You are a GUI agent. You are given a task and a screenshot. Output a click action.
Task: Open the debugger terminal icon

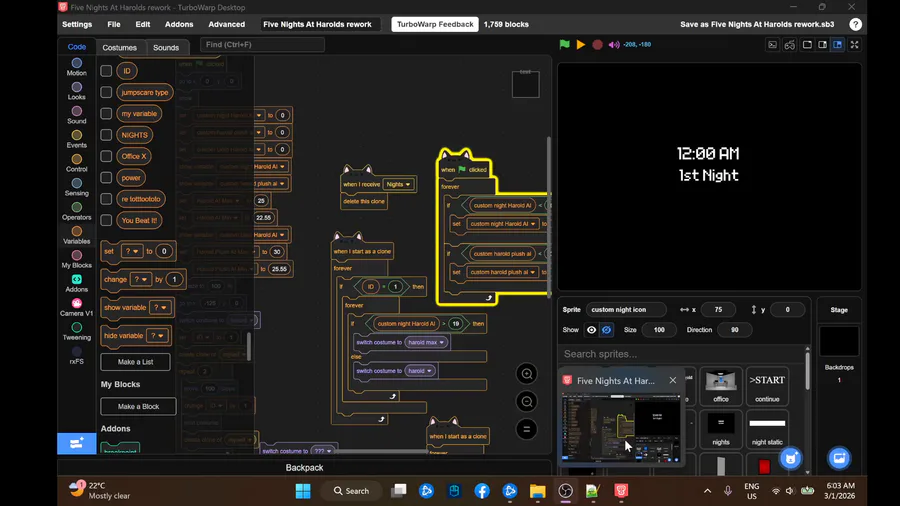[773, 45]
